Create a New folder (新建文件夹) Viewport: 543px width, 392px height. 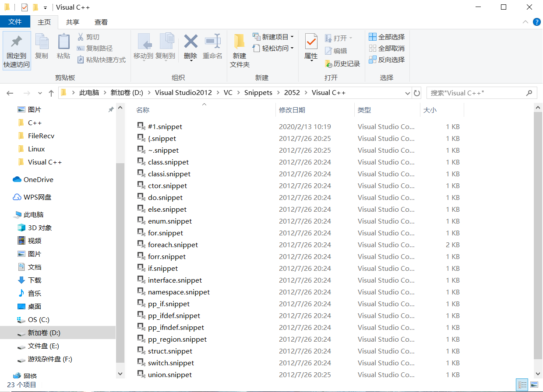(240, 50)
